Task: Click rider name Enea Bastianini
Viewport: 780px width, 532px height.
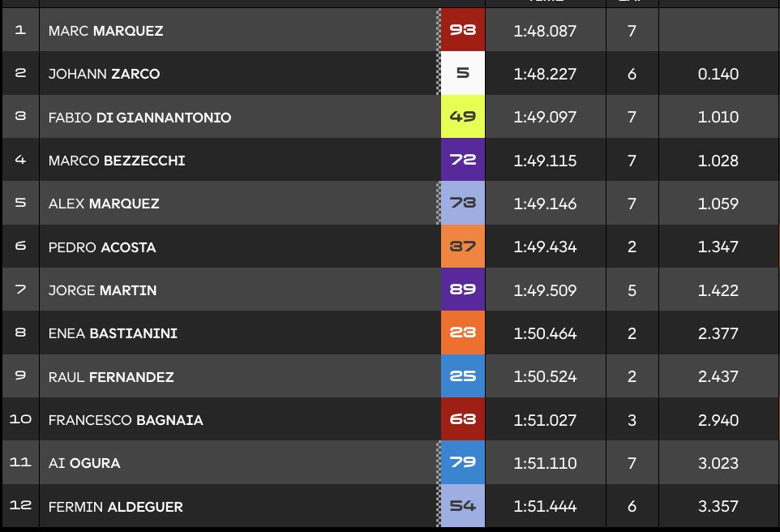Action: tap(113, 334)
